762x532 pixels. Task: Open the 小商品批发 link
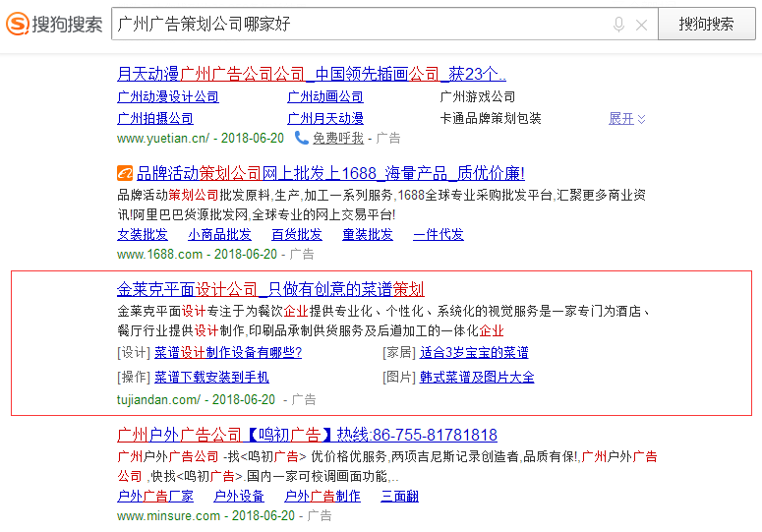(x=219, y=235)
